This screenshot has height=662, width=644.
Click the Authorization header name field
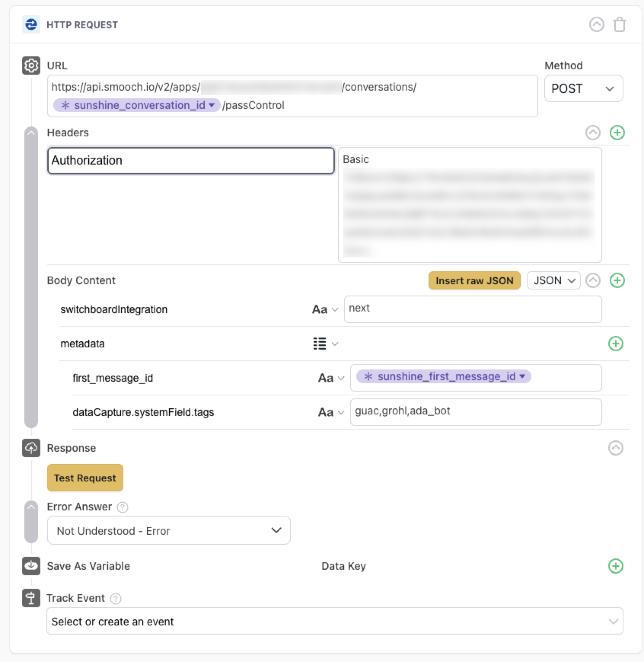click(190, 160)
